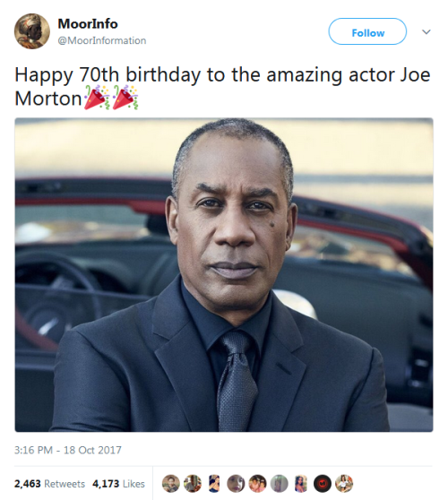This screenshot has height=500, width=448.
Task: Click the tweet text about Joe Morton
Action: (222, 86)
